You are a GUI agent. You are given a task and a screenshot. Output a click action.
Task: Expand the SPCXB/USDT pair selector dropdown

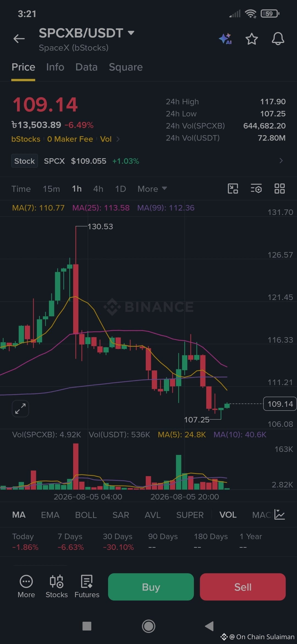pos(131,33)
